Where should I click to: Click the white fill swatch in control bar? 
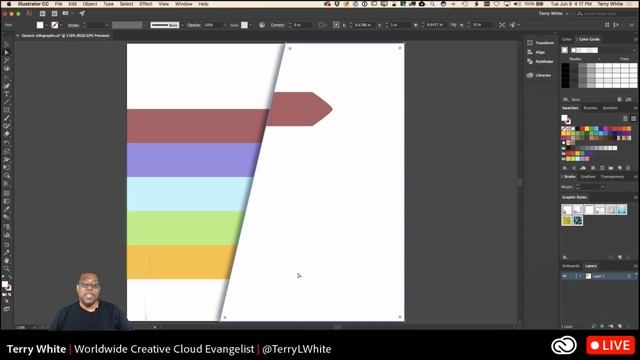(40, 25)
